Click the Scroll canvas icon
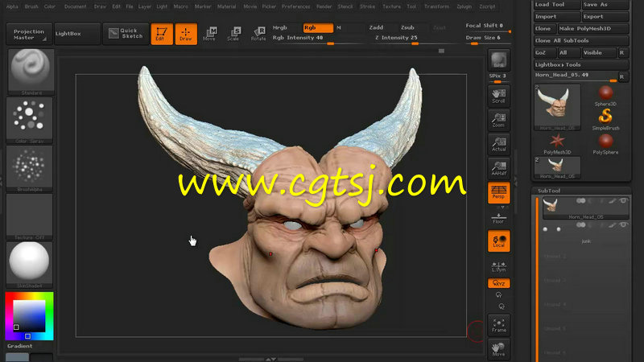The width and height of the screenshot is (644, 362). coord(499,96)
